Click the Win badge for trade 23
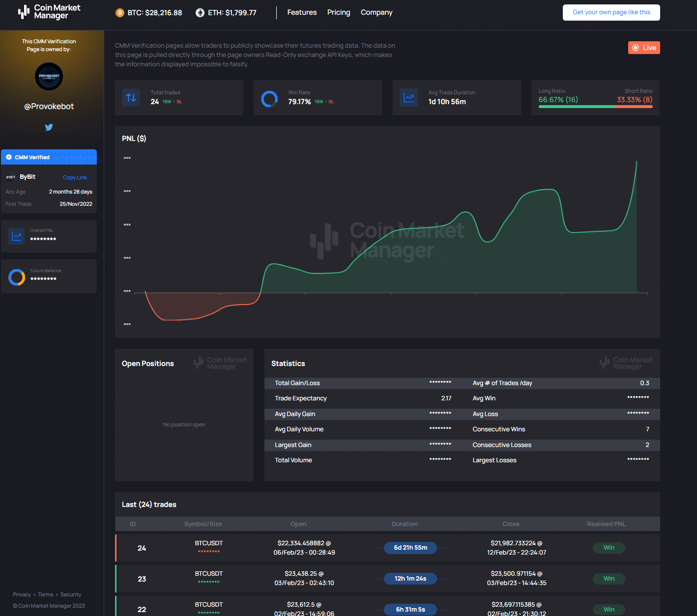The width and height of the screenshot is (697, 616). 609,579
